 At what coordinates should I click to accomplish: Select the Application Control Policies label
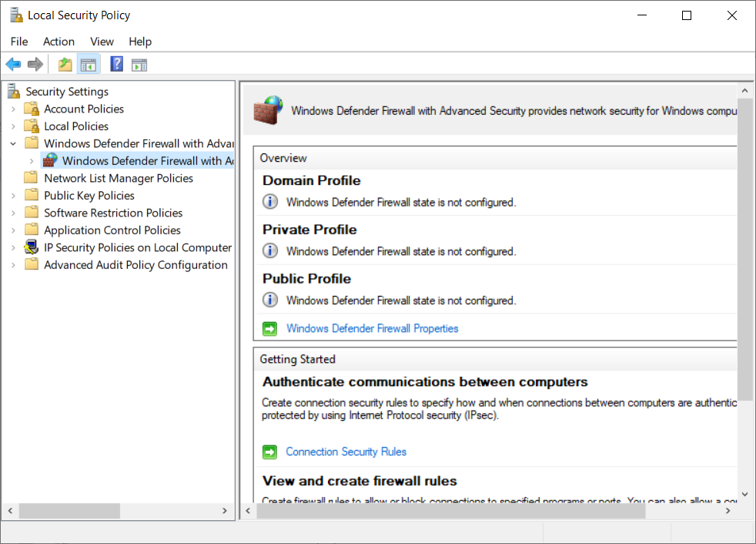click(x=112, y=230)
